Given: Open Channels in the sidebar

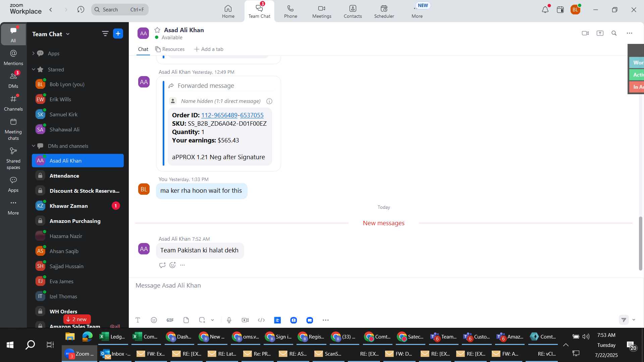Looking at the screenshot, I should pyautogui.click(x=13, y=103).
